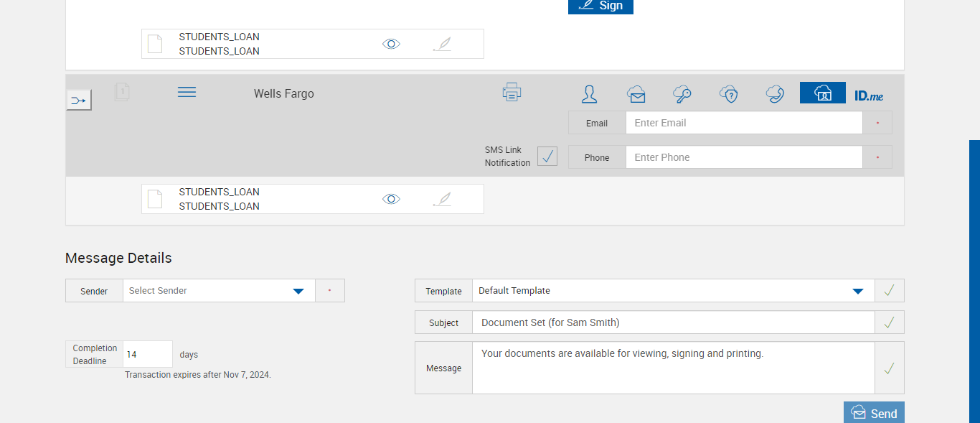
Task: Focus the Enter Phone field
Action: (x=743, y=157)
